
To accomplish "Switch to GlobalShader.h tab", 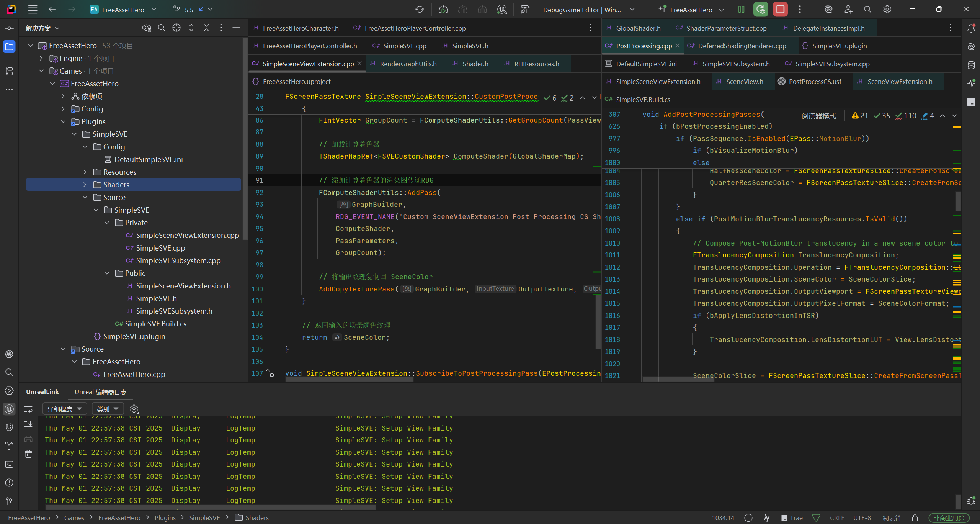I will point(634,28).
